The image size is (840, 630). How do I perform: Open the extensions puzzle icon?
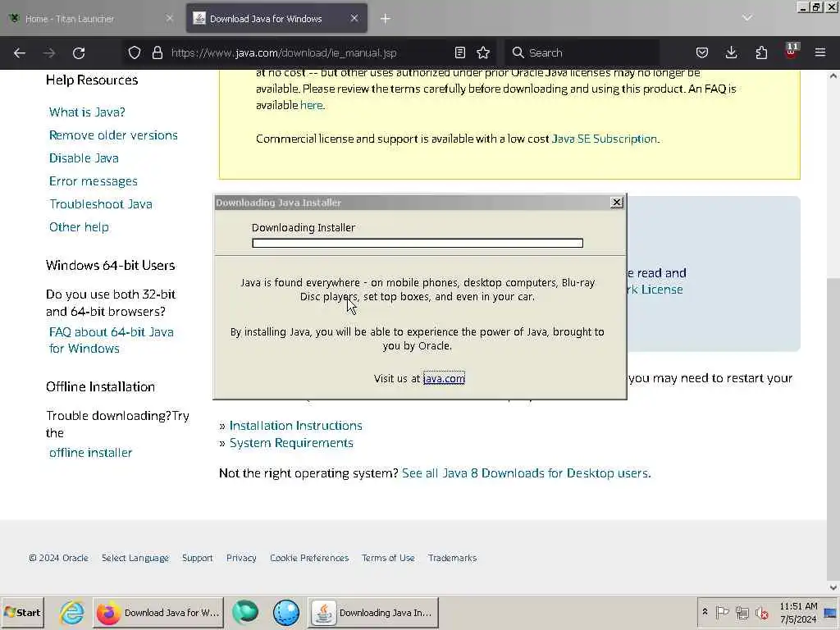point(761,52)
